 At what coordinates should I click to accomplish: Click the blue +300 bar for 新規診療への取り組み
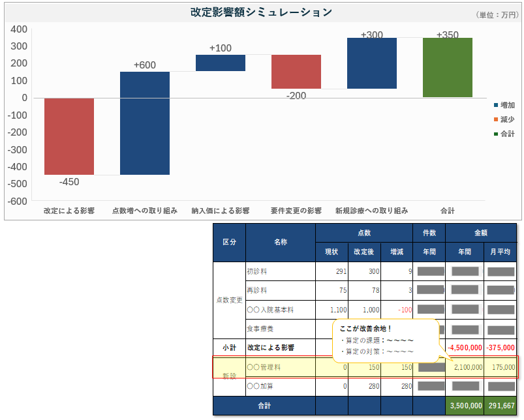click(x=372, y=63)
